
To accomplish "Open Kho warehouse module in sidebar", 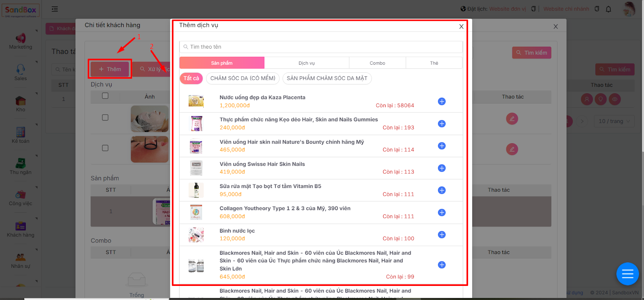I will (21, 104).
